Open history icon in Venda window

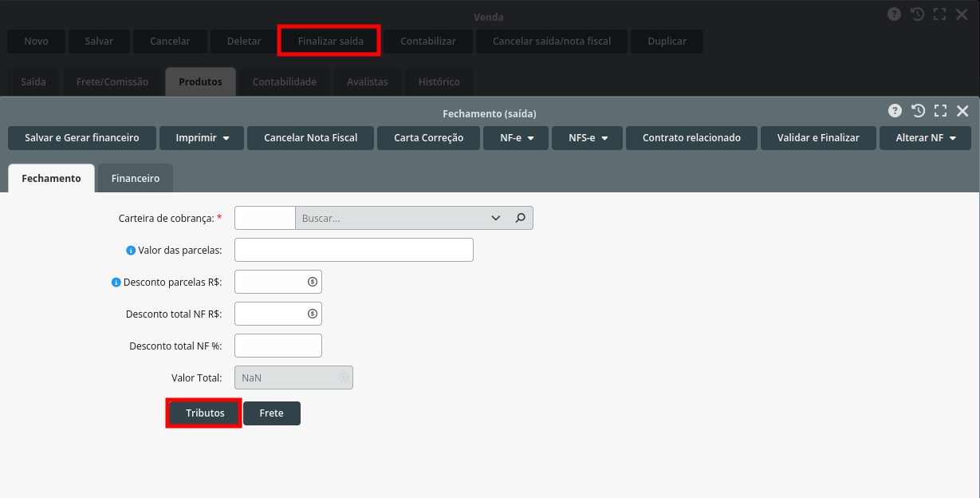918,14
